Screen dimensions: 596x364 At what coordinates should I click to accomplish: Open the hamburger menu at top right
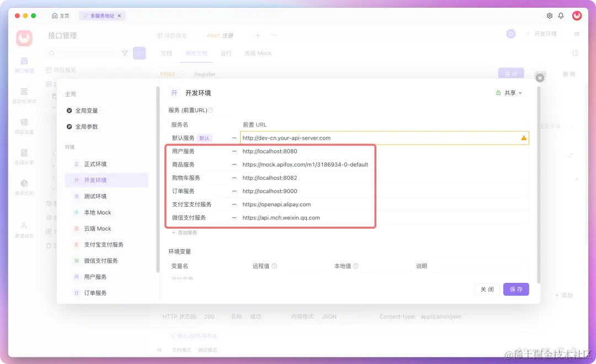point(577,34)
